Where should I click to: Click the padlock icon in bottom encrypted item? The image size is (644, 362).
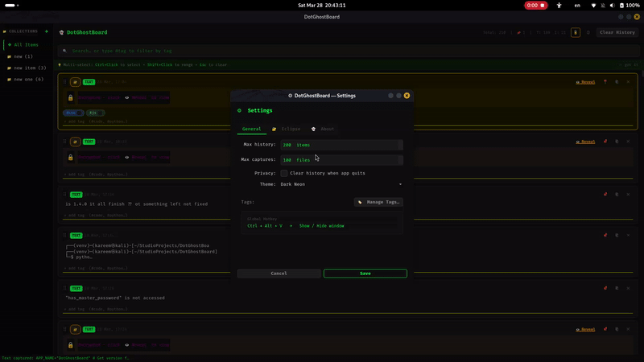tap(70, 345)
